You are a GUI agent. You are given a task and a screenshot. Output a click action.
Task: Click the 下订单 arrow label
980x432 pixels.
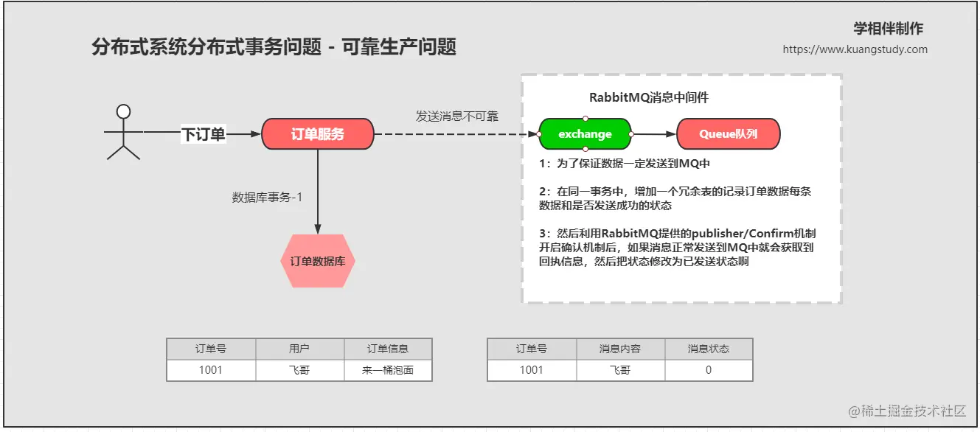pos(204,134)
